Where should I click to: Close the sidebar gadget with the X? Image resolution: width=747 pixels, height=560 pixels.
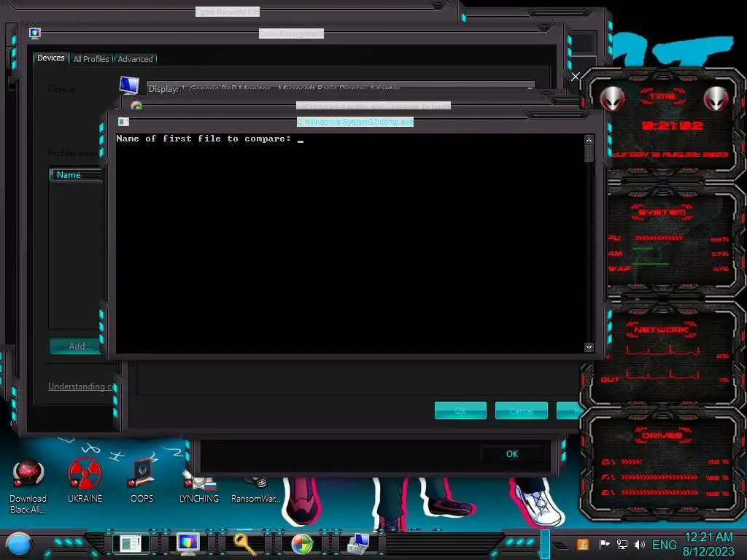tap(576, 76)
